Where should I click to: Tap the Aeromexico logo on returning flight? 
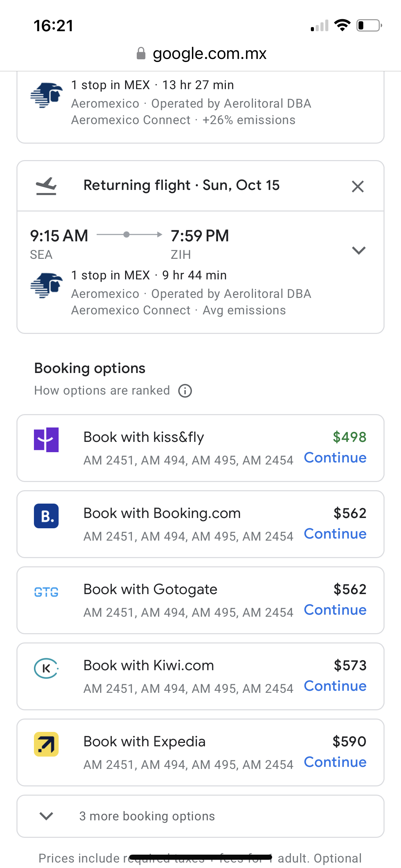(x=46, y=285)
